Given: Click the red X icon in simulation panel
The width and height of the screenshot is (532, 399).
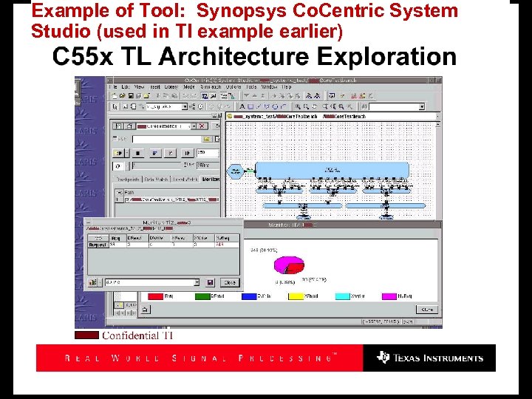Looking at the screenshot, I should 202,126.
